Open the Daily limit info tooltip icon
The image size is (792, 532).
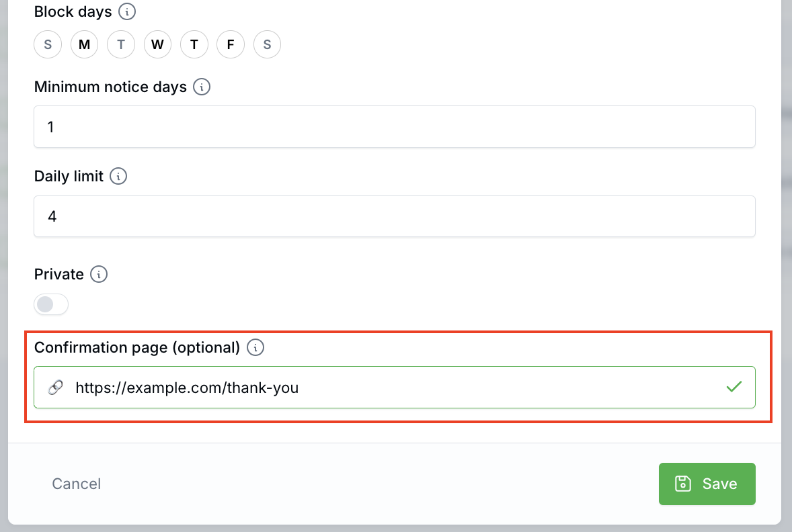pos(118,177)
